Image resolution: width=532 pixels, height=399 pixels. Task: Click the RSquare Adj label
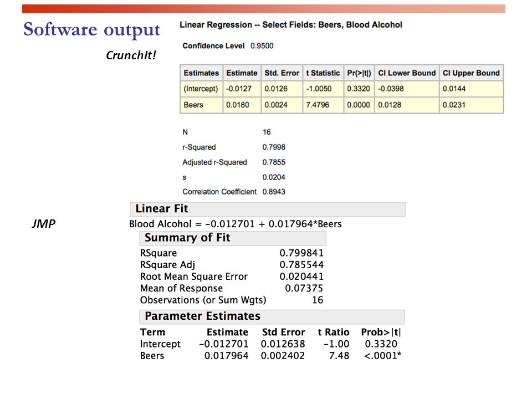167,265
